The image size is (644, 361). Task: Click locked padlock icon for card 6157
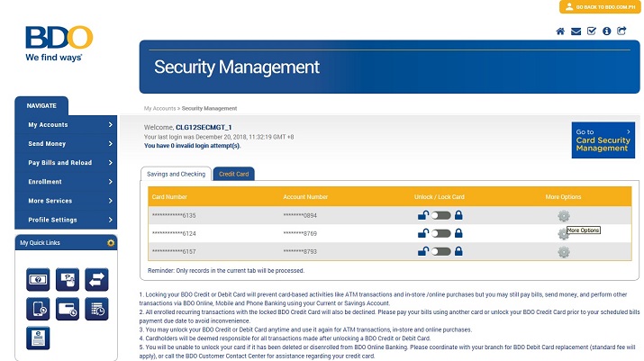458,251
